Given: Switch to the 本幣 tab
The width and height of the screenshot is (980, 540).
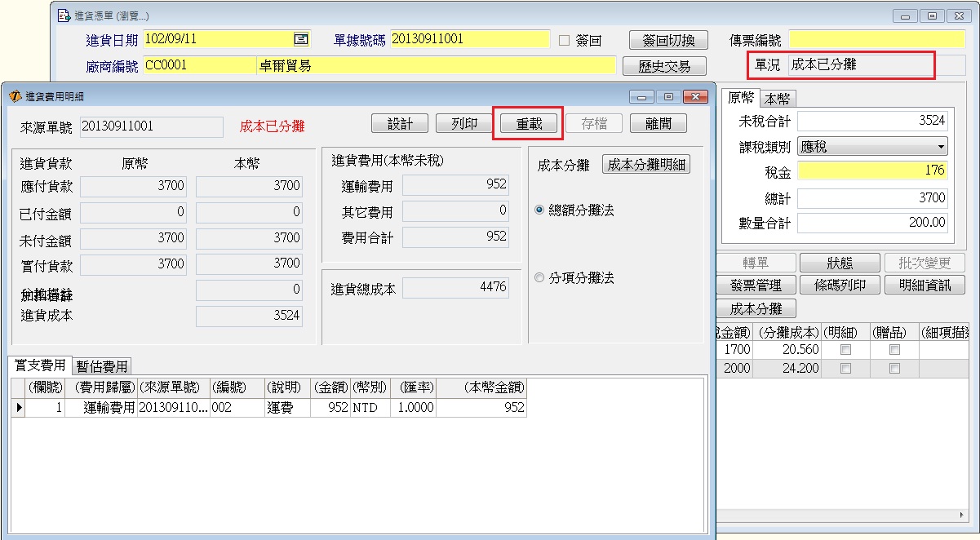Looking at the screenshot, I should click(x=778, y=99).
